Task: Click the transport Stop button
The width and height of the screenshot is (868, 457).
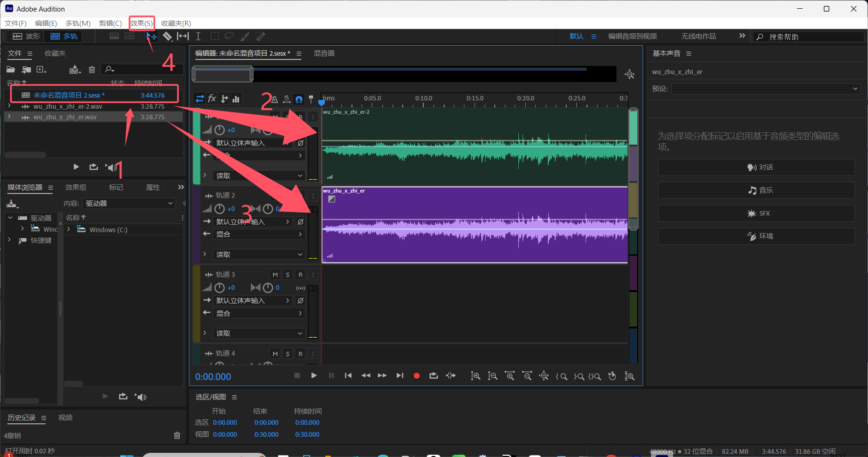Action: point(297,375)
